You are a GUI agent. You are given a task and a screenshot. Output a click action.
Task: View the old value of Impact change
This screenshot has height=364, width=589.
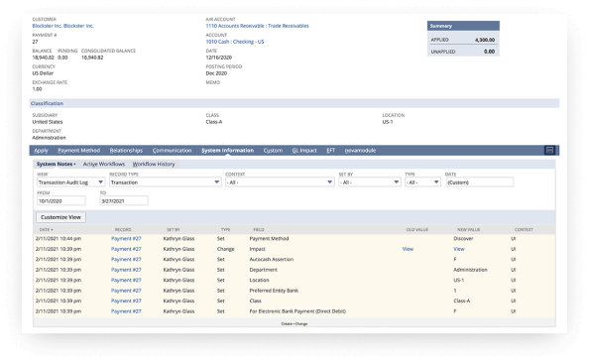[408, 249]
